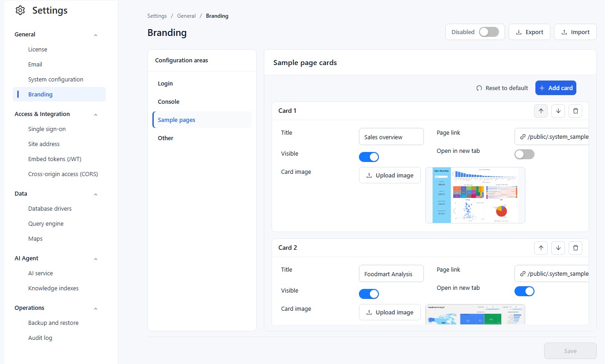Turn off Visible for Card 2
Image resolution: width=605 pixels, height=364 pixels.
tap(369, 294)
